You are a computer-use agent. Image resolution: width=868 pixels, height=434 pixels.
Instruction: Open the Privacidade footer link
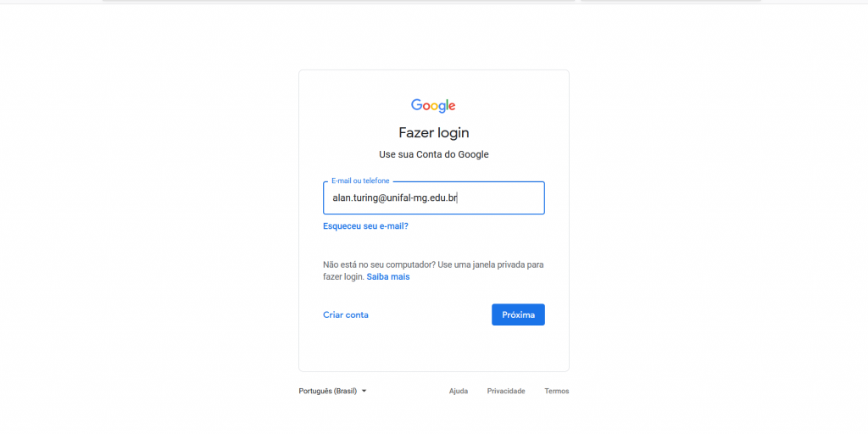[506, 391]
